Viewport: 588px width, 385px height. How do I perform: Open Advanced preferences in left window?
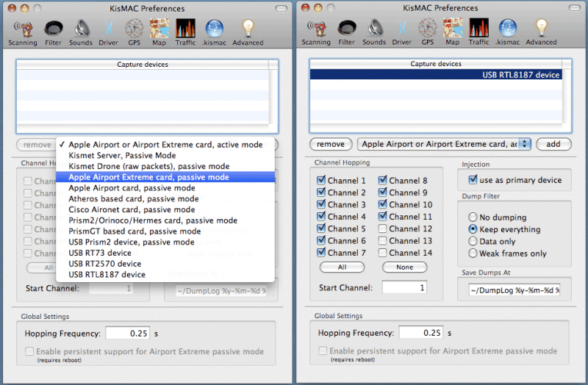click(248, 33)
